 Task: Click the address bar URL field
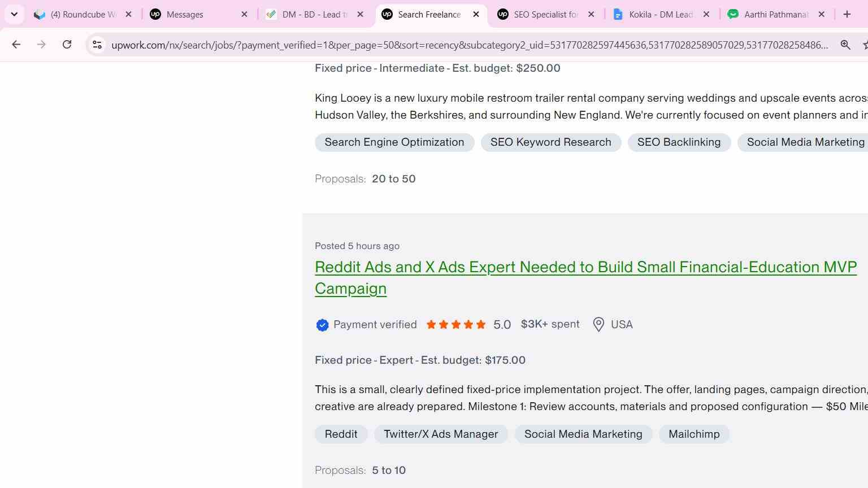pyautogui.click(x=469, y=45)
